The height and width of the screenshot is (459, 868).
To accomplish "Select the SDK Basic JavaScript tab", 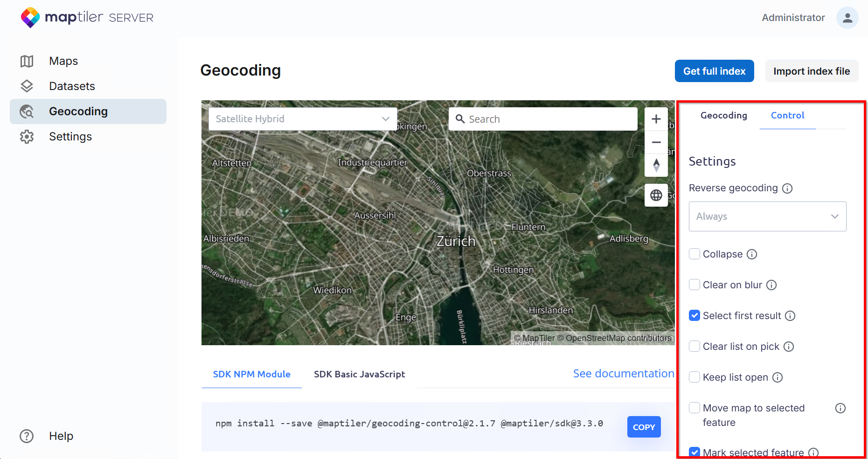I will (x=359, y=374).
